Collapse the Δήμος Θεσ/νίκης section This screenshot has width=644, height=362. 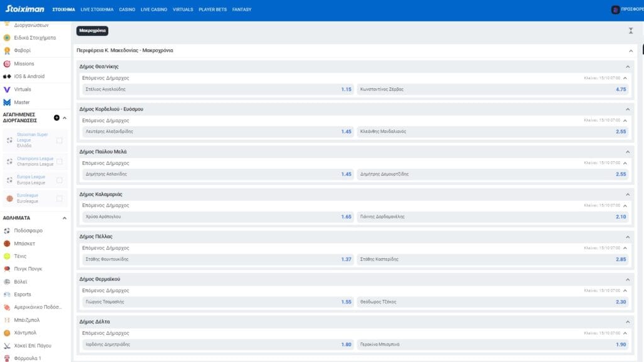click(x=627, y=67)
